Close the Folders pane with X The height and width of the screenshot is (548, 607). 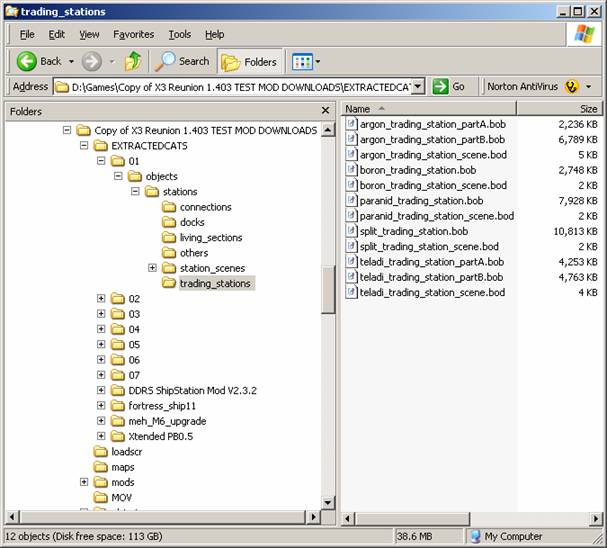tap(325, 111)
